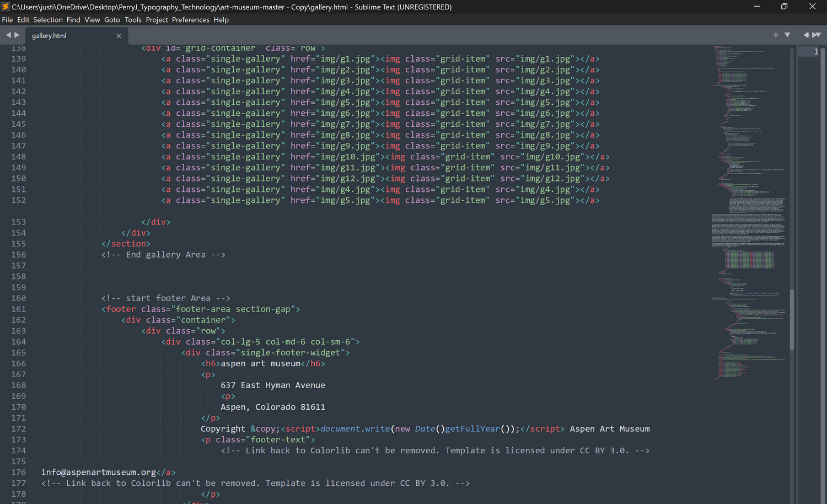Click the '&copy;' entity text

pos(265,429)
